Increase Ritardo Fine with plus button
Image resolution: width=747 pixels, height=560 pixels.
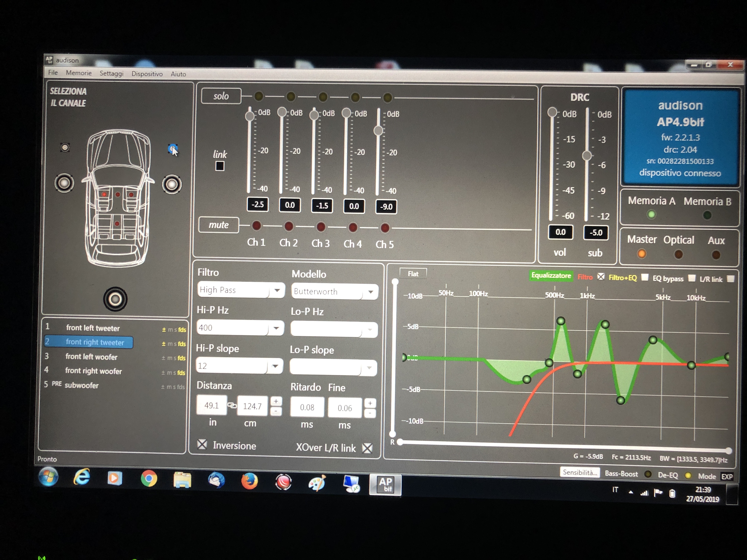[x=370, y=403]
